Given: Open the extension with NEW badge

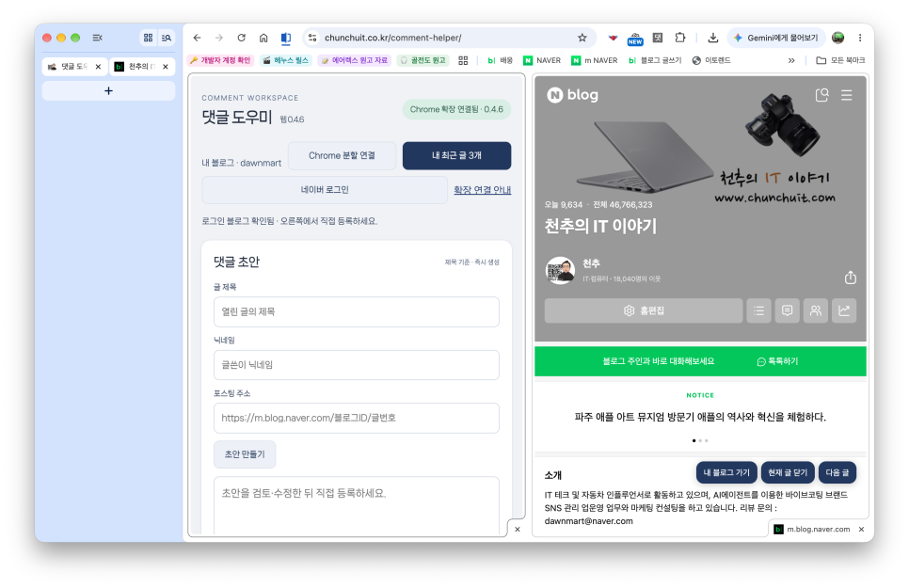Looking at the screenshot, I should [635, 39].
